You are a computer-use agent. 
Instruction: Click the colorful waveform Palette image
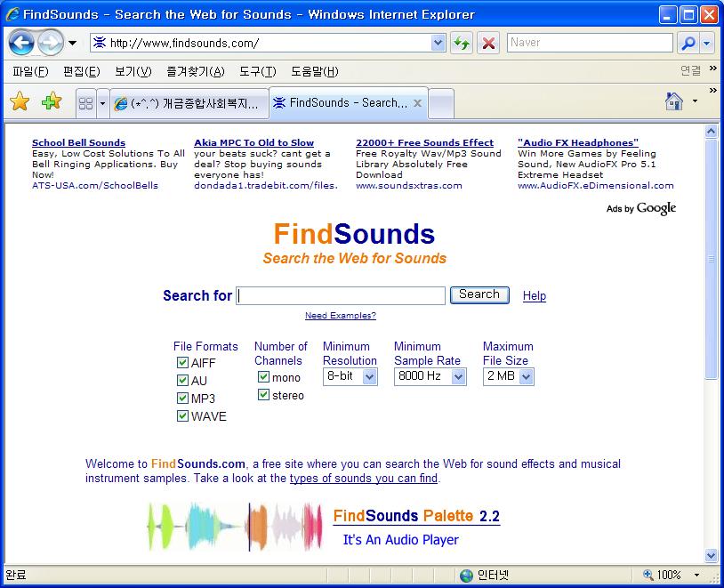(x=235, y=527)
